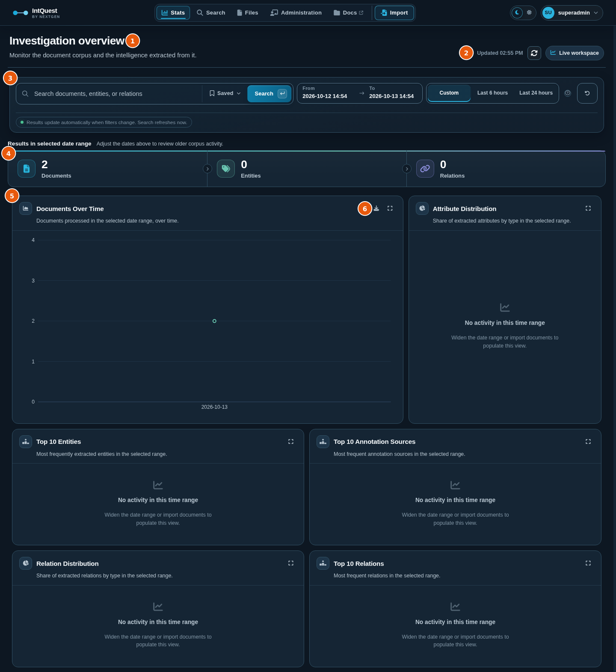
Task: Select the Custom date range option
Action: click(x=449, y=93)
